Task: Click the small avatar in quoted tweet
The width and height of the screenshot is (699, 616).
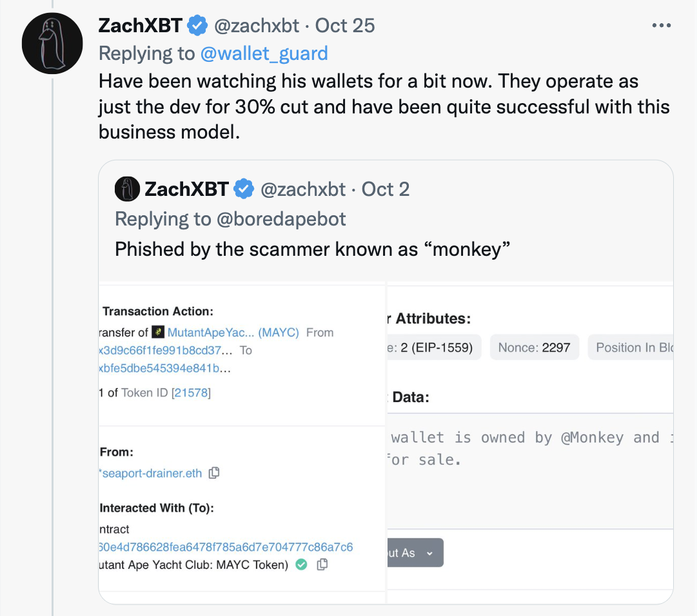Action: pyautogui.click(x=127, y=189)
